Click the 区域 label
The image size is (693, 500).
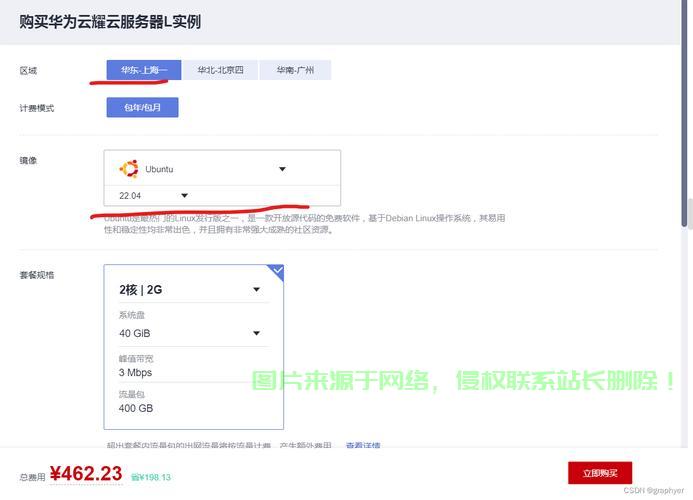pyautogui.click(x=28, y=70)
